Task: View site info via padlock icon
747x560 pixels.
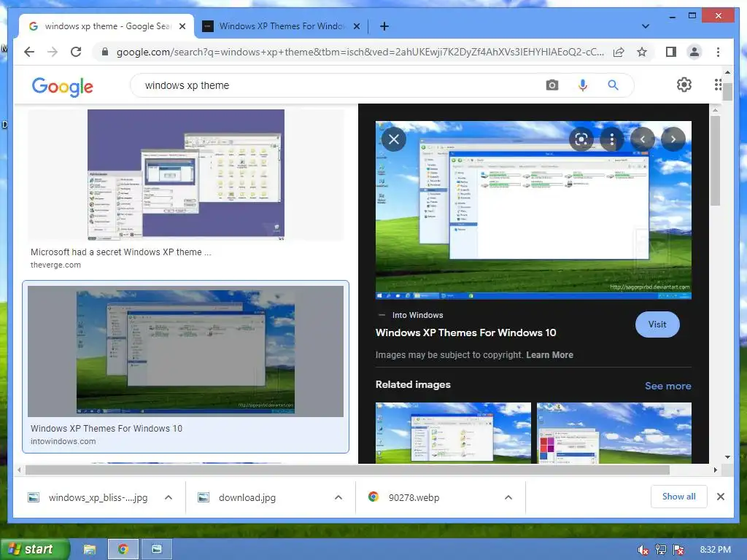Action: [x=105, y=52]
